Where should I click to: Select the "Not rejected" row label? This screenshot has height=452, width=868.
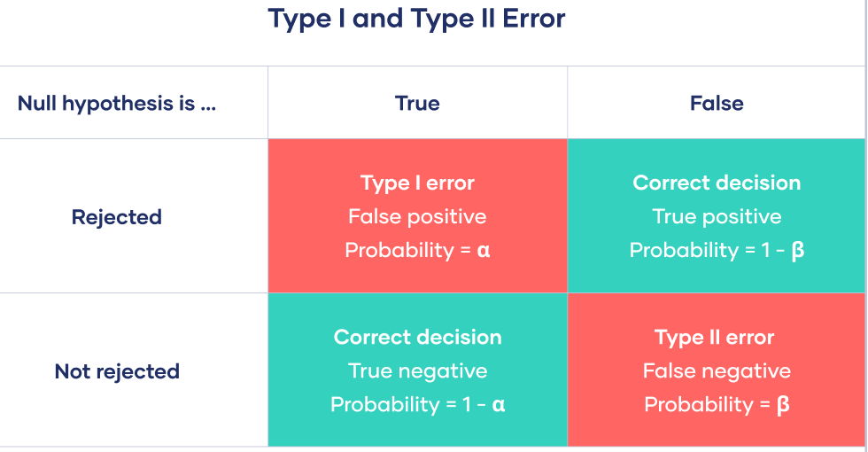116,371
